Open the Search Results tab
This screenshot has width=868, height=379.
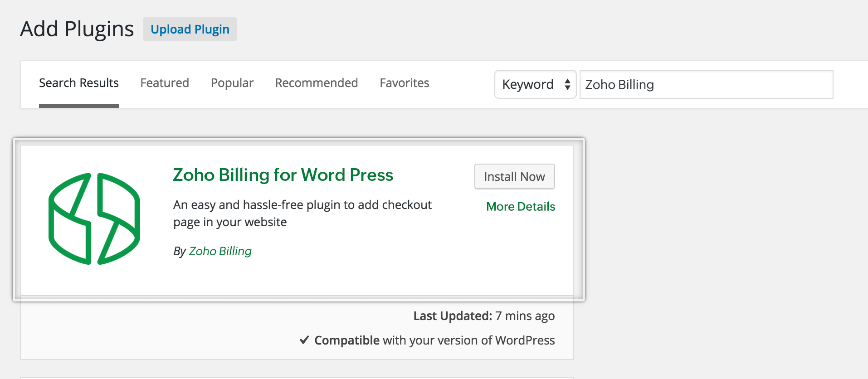click(x=79, y=83)
